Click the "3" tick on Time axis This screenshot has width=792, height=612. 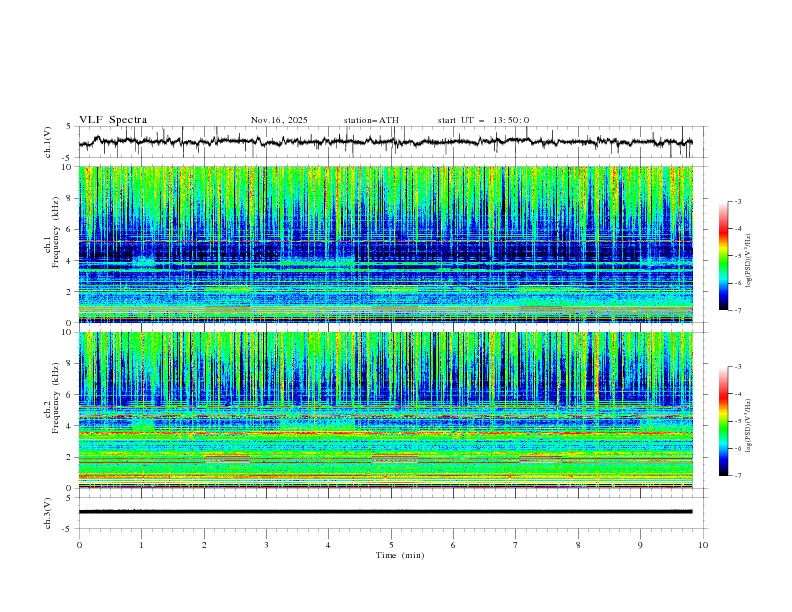(266, 545)
